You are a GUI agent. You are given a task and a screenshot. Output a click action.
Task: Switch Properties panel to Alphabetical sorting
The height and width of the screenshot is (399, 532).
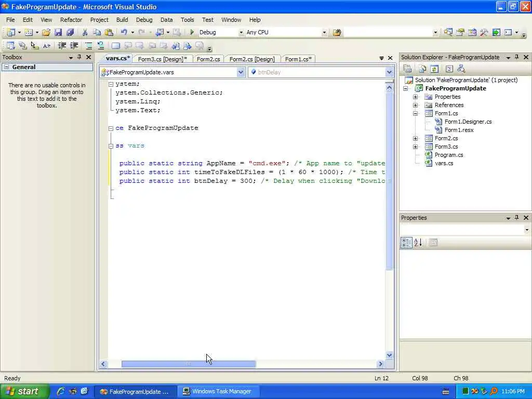pos(418,242)
